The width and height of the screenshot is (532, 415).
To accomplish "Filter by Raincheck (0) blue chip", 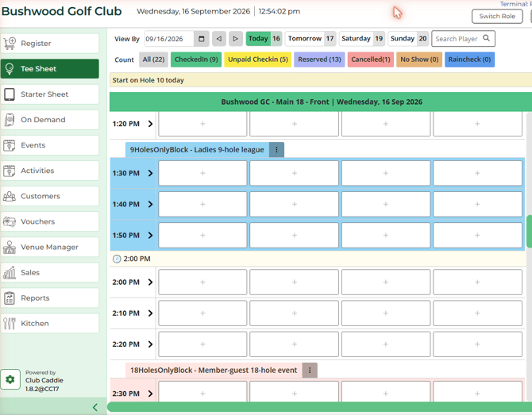I will 469,60.
